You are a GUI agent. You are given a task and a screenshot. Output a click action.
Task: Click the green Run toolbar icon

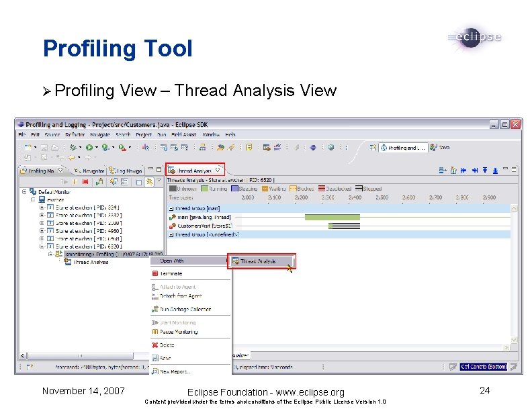(89, 148)
